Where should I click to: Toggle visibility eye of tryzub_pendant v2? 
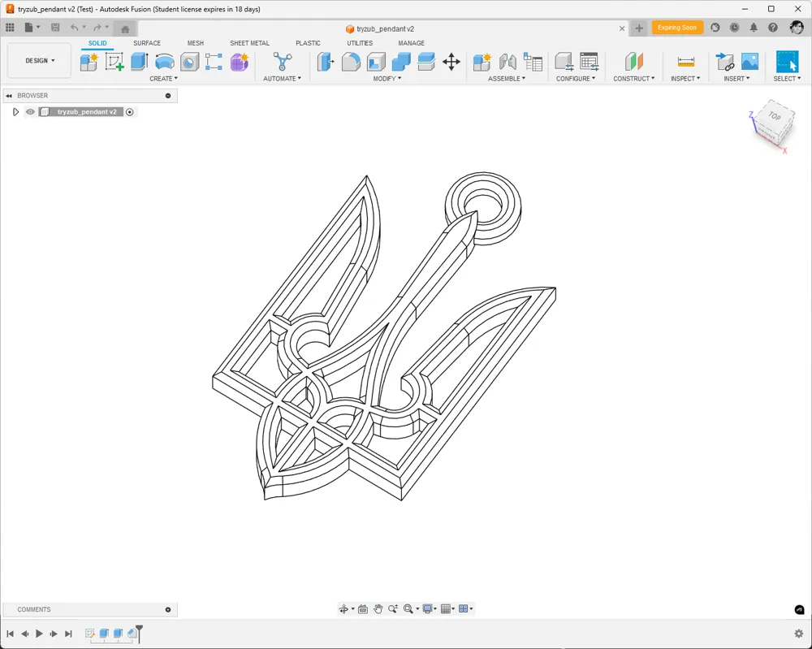(x=30, y=112)
